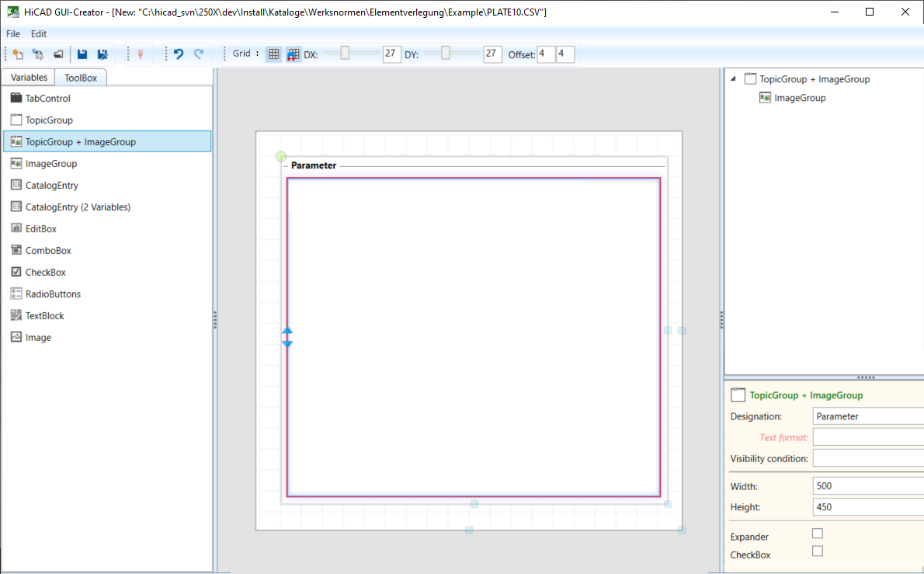The width and height of the screenshot is (924, 574).
Task: Click the Save icon in toolbar
Action: coord(82,54)
